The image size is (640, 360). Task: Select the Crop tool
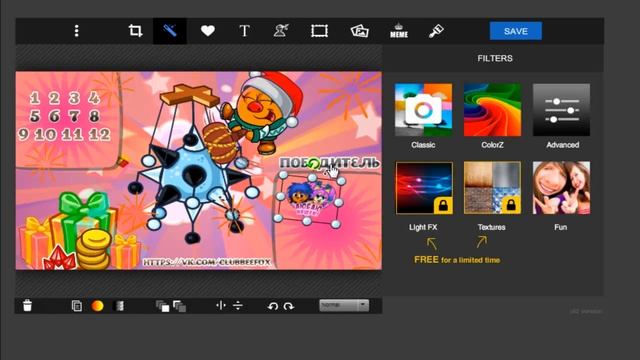(136, 31)
